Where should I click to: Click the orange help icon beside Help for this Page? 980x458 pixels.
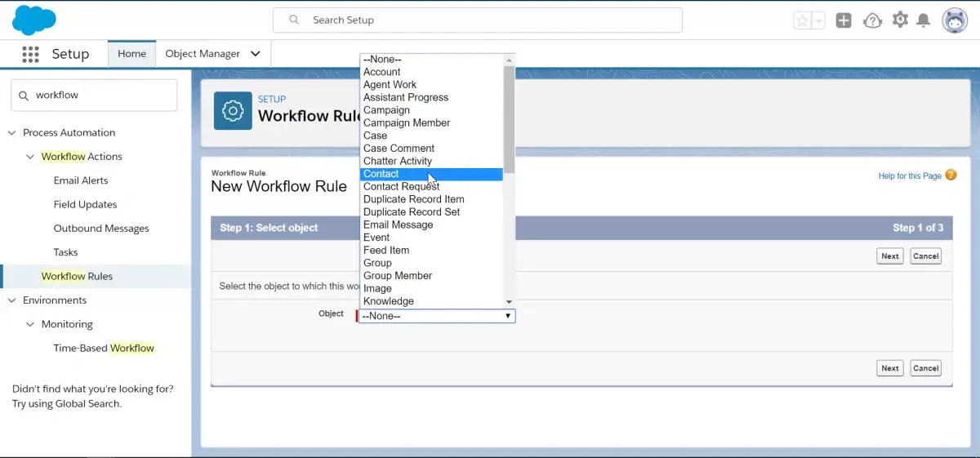coord(951,175)
